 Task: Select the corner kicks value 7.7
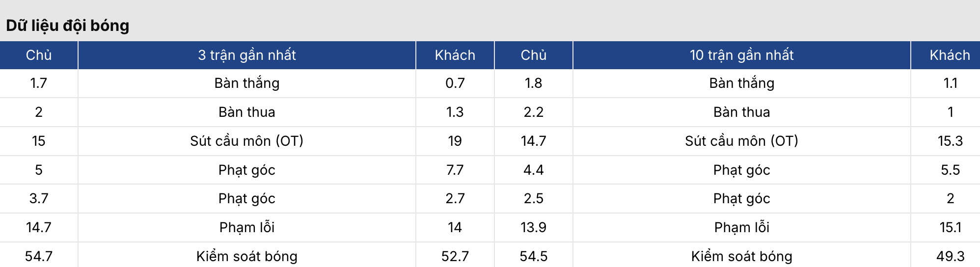455,170
